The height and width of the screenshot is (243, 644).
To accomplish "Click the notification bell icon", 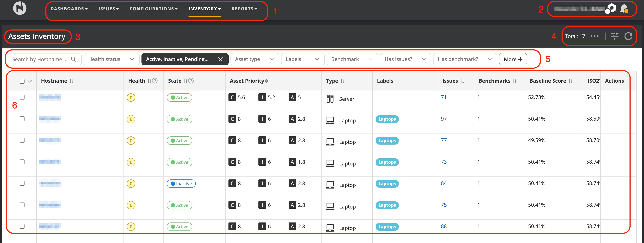I will click(624, 9).
